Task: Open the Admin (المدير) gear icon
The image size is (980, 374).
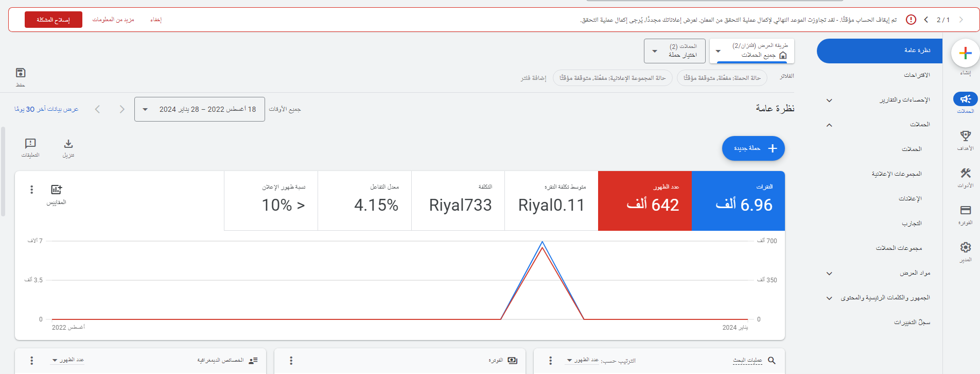Action: click(x=965, y=247)
